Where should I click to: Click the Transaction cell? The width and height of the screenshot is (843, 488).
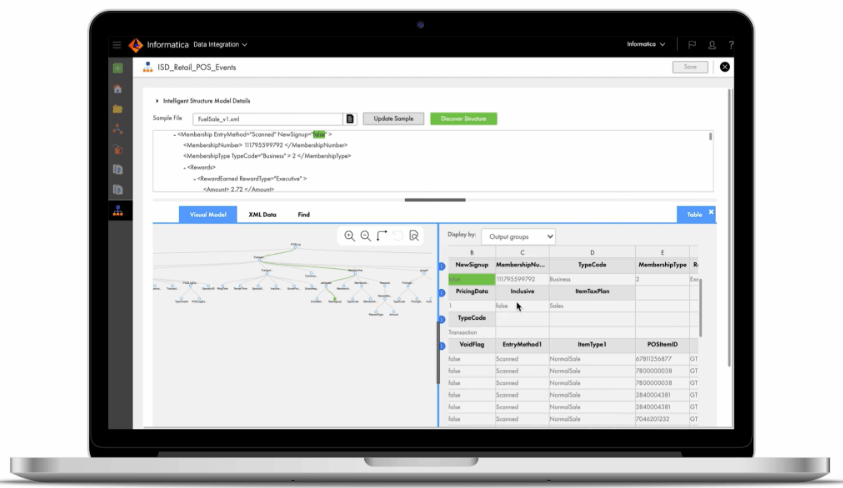tap(471, 333)
